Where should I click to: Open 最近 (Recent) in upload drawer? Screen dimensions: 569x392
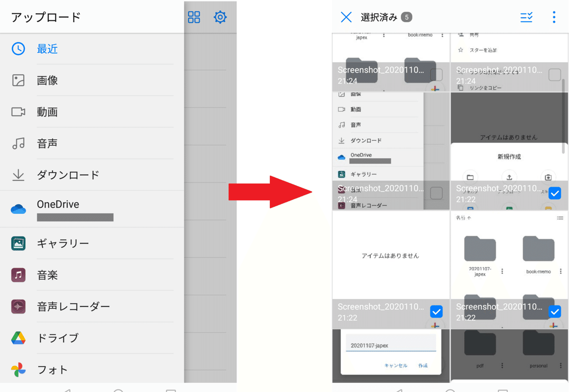(x=92, y=49)
